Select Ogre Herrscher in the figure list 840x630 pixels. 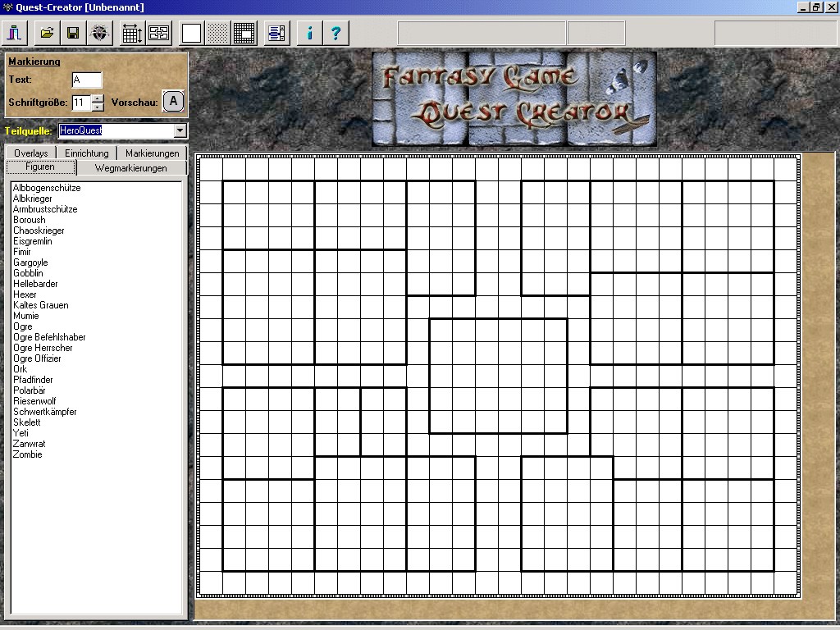[x=43, y=348]
